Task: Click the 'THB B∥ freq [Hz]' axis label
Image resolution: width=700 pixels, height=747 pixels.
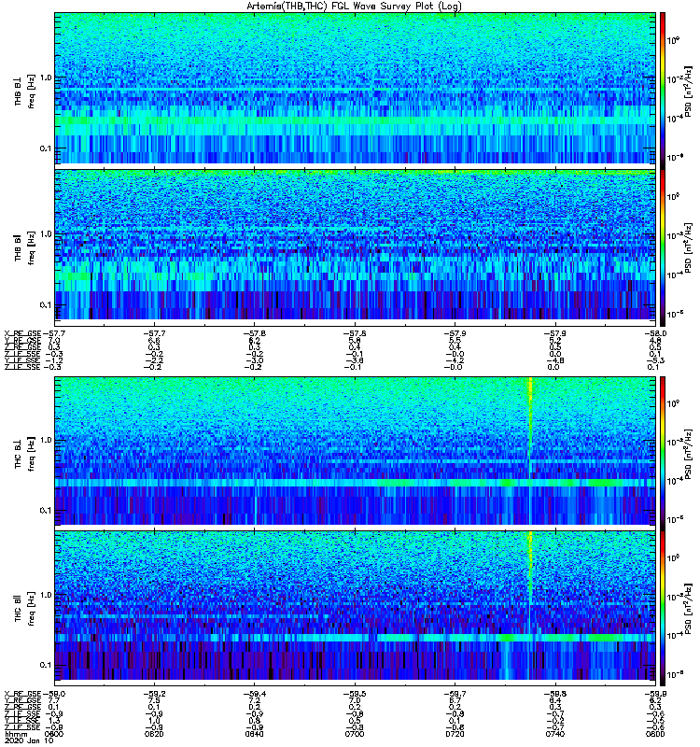Action: pyautogui.click(x=24, y=247)
